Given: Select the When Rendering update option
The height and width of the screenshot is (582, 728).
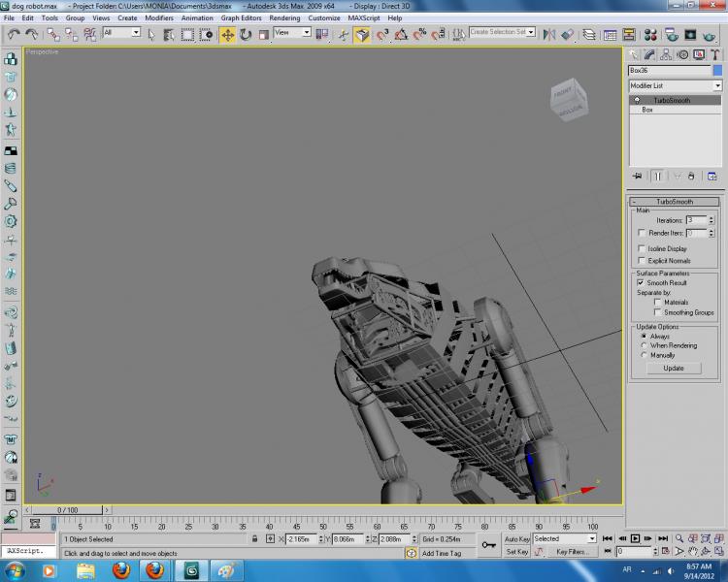Looking at the screenshot, I should (x=643, y=345).
